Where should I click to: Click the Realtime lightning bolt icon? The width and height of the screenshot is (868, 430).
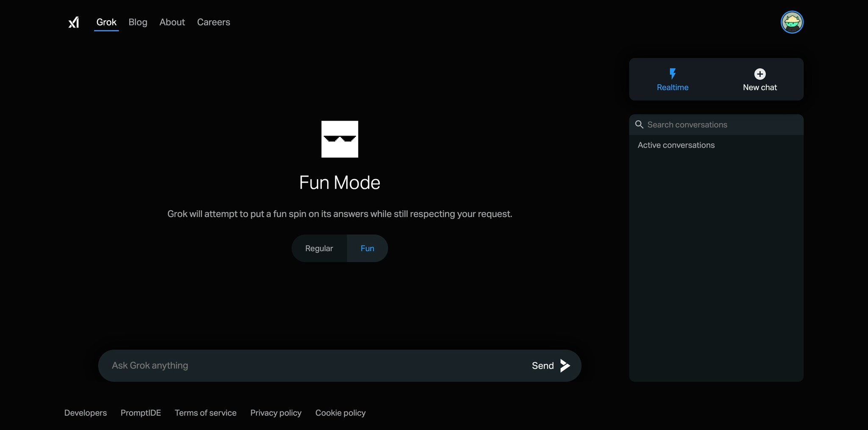tap(673, 74)
